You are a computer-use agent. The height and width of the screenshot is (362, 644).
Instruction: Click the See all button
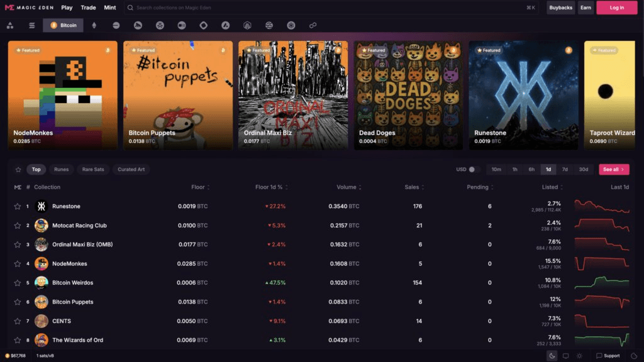pos(613,169)
